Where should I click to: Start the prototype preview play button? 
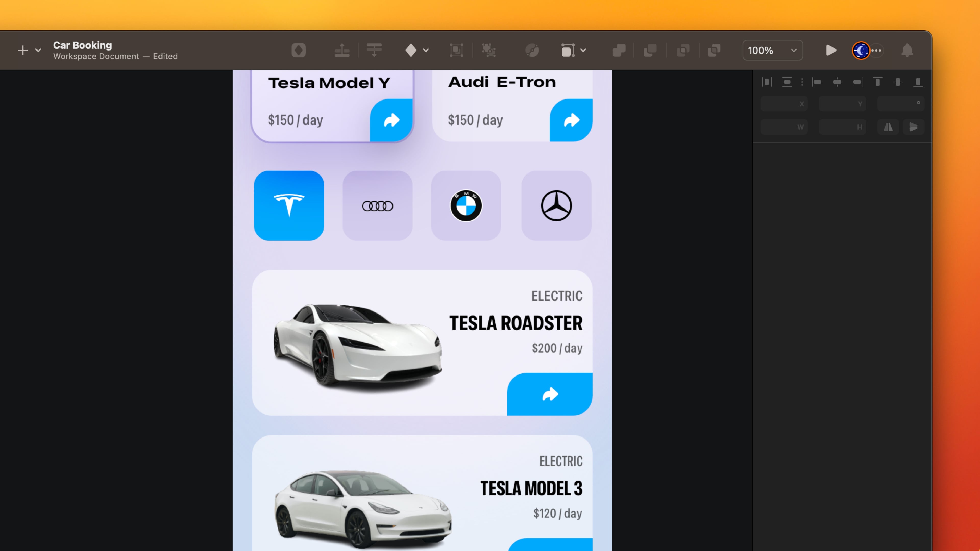(831, 50)
